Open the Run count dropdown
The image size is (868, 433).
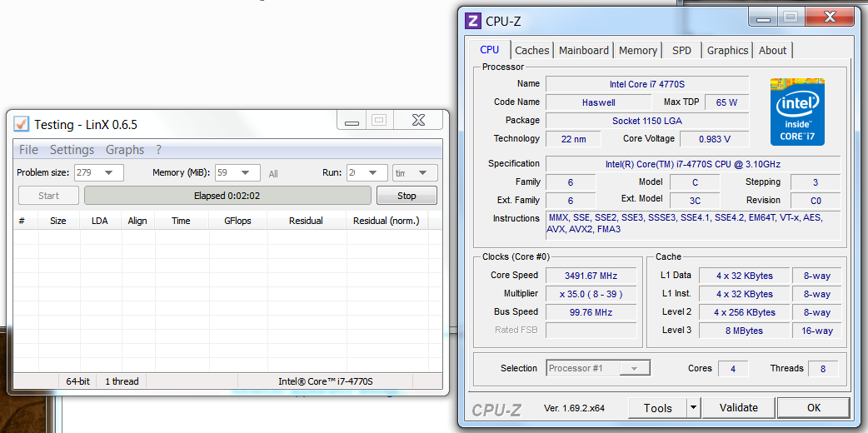[x=367, y=172]
